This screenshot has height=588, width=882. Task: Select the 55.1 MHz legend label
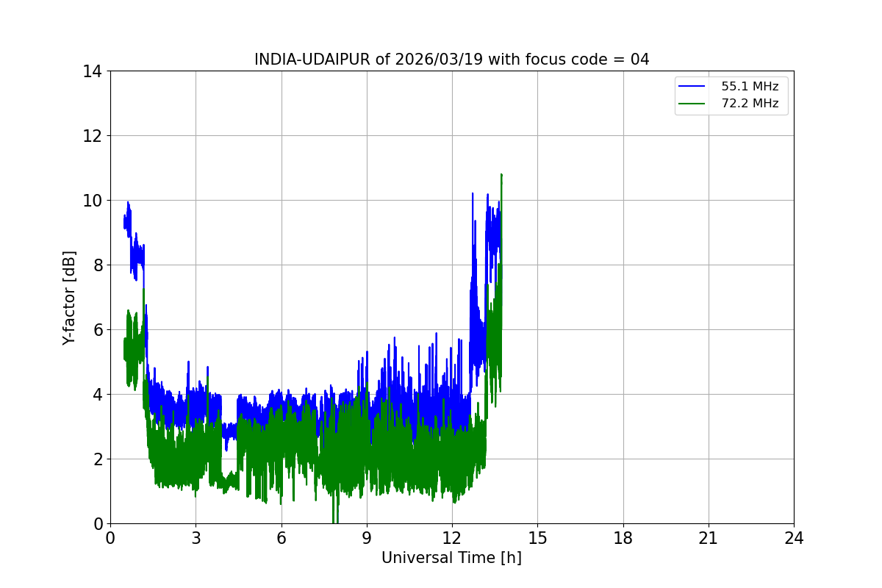pos(750,87)
